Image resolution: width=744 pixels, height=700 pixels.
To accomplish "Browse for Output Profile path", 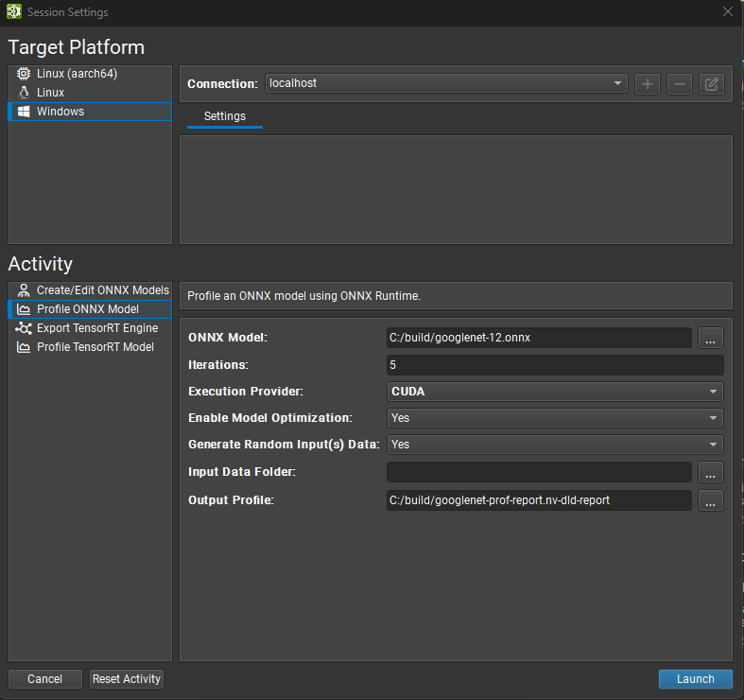I will click(710, 500).
